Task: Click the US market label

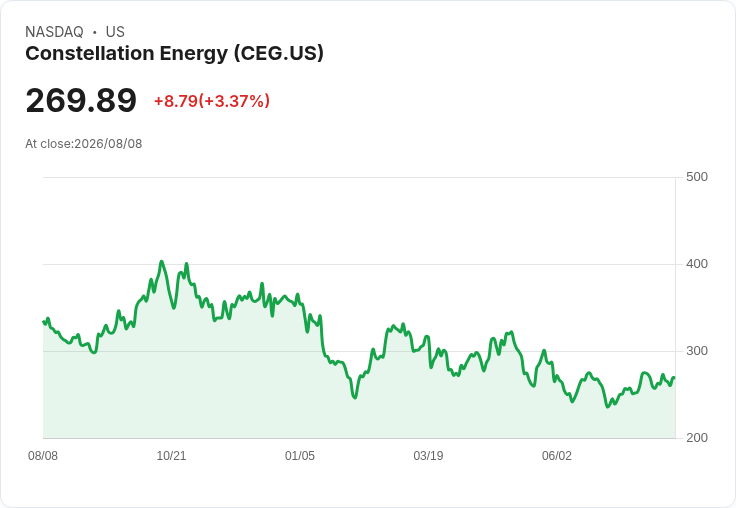Action: point(115,32)
